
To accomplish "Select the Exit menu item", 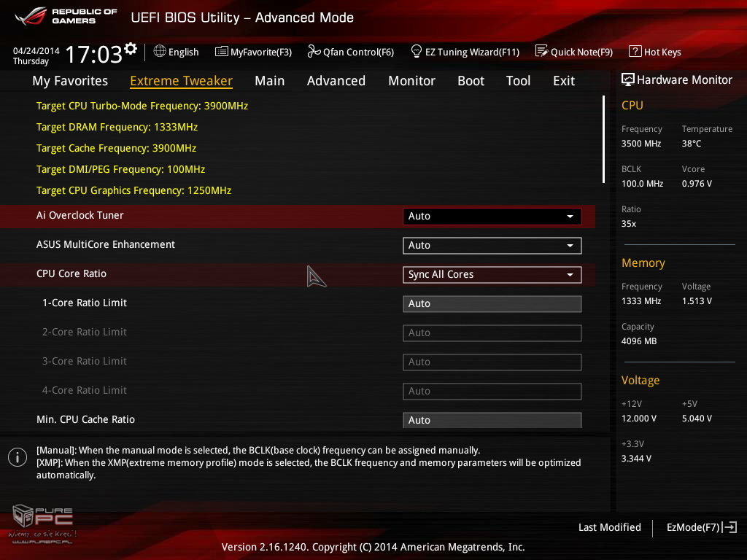I will 563,81.
